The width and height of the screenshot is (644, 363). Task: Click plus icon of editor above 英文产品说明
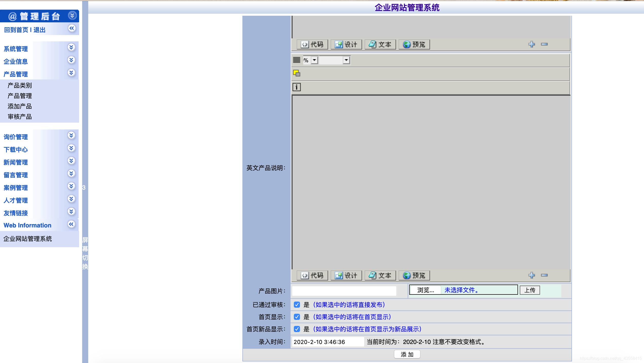pyautogui.click(x=532, y=44)
